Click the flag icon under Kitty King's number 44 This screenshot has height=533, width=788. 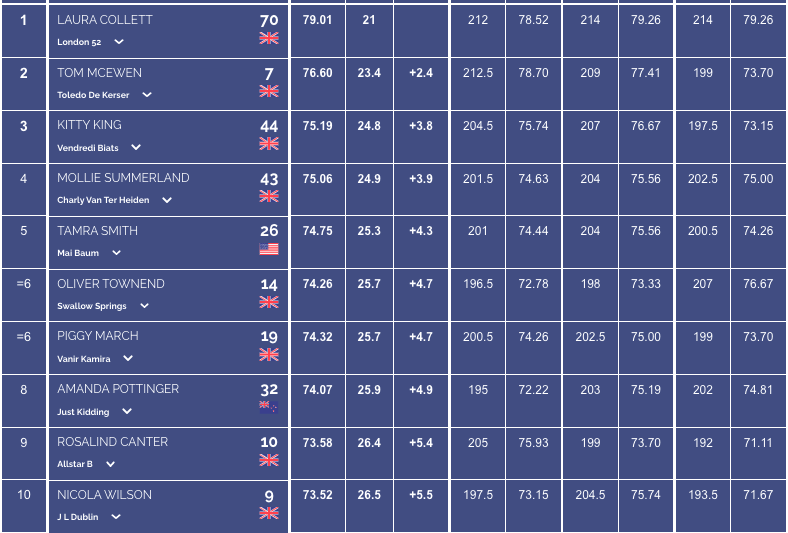tap(269, 144)
